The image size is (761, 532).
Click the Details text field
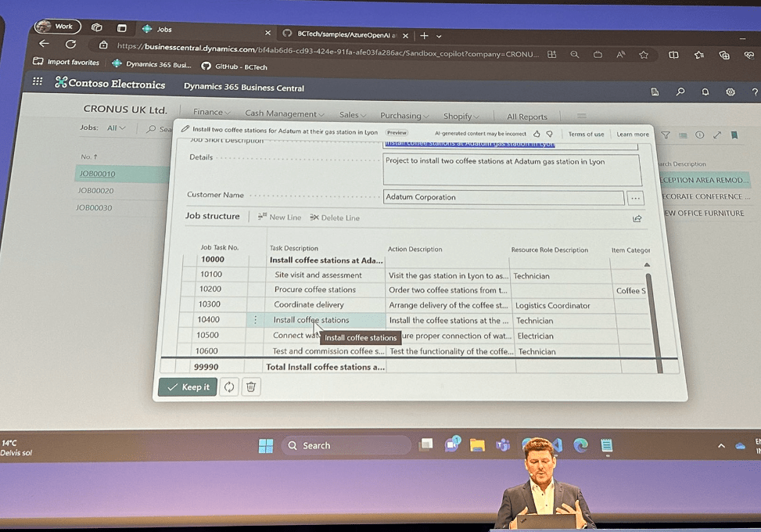pos(512,170)
